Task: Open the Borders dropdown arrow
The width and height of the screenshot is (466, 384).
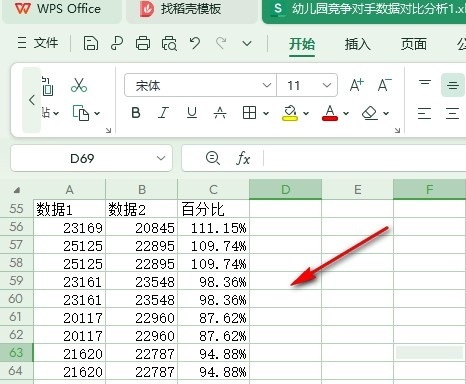Action: click(x=266, y=113)
